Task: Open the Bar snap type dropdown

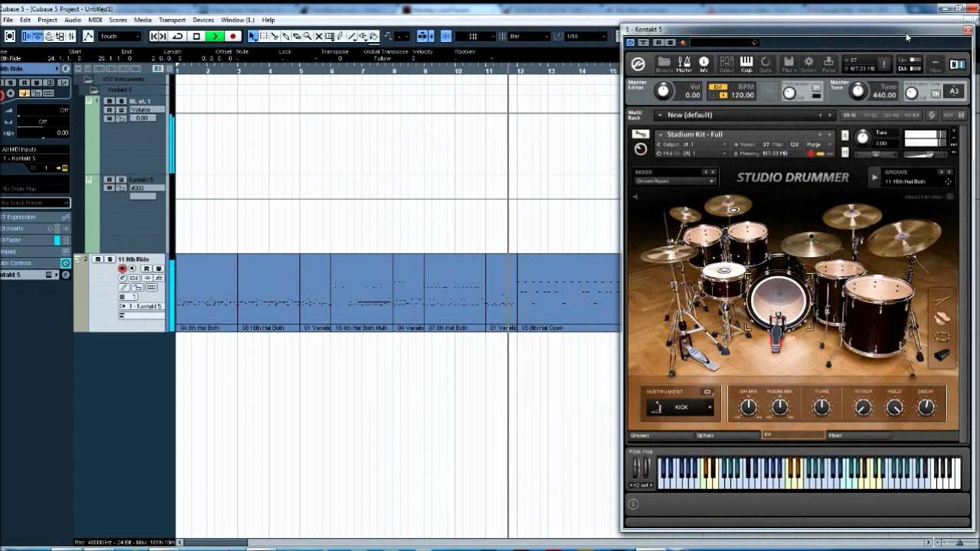Action: tap(529, 36)
